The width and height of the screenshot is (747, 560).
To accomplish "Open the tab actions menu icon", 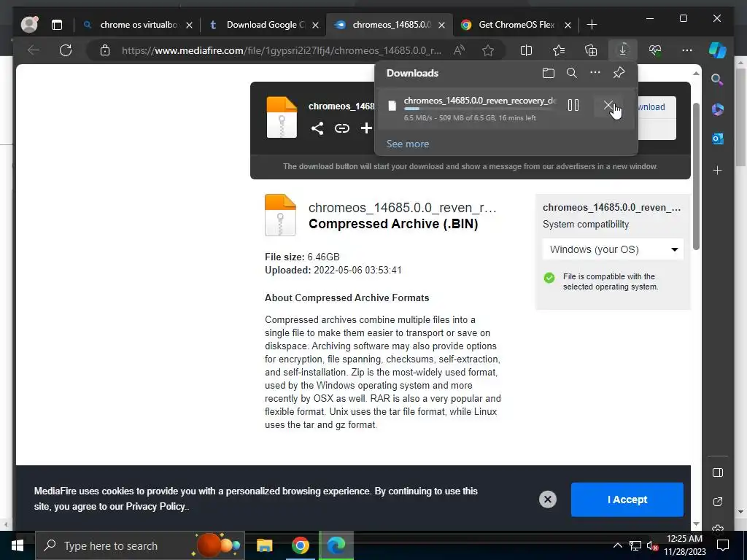I will pyautogui.click(x=57, y=25).
